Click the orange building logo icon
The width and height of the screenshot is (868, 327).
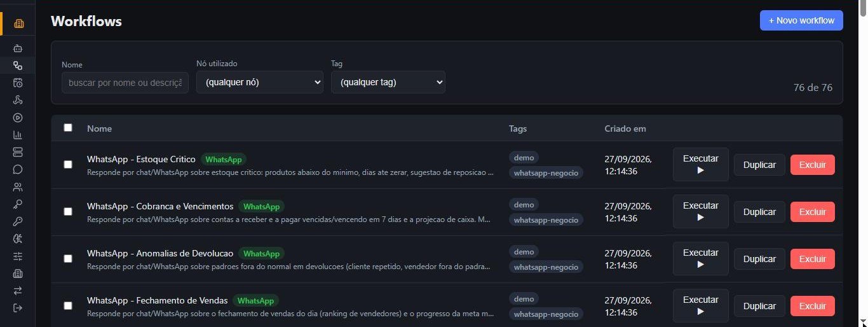click(x=18, y=24)
